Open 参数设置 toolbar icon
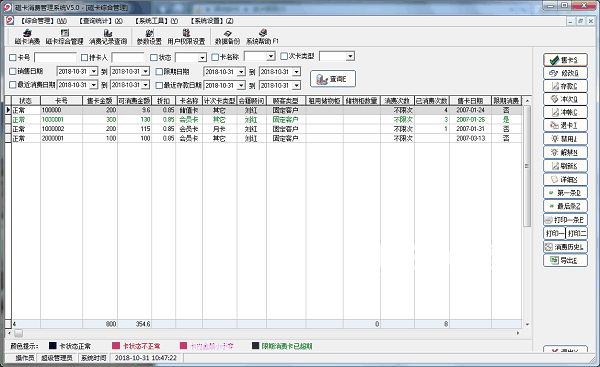This screenshot has height=367, width=600. pos(149,37)
